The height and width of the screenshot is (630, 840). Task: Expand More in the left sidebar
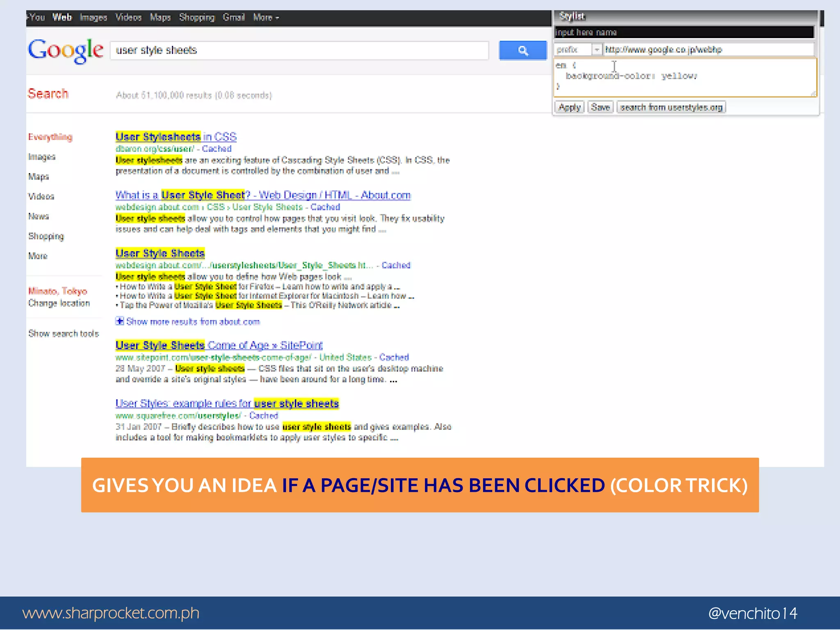pos(38,256)
